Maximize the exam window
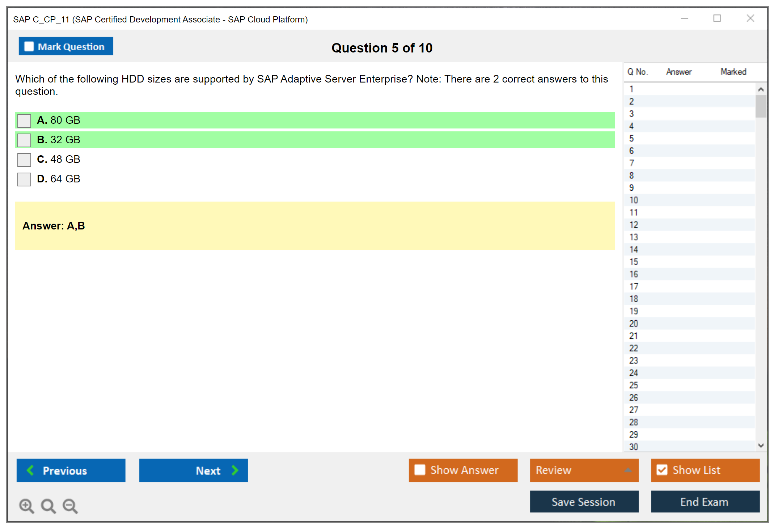This screenshot has width=778, height=532. (x=717, y=18)
